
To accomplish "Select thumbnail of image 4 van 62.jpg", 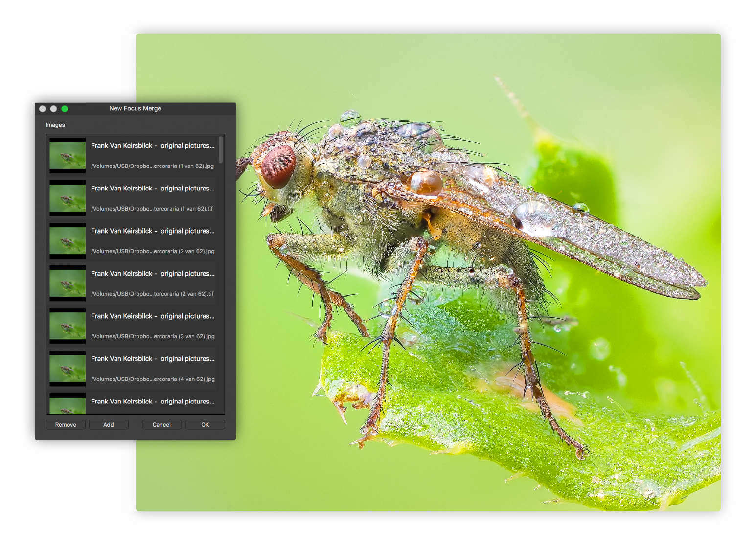I will [x=68, y=368].
